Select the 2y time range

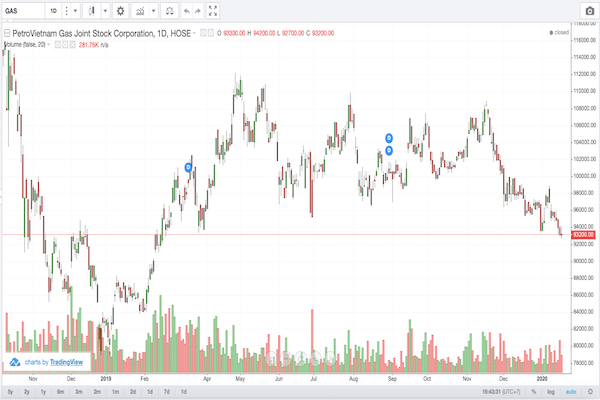(x=27, y=392)
